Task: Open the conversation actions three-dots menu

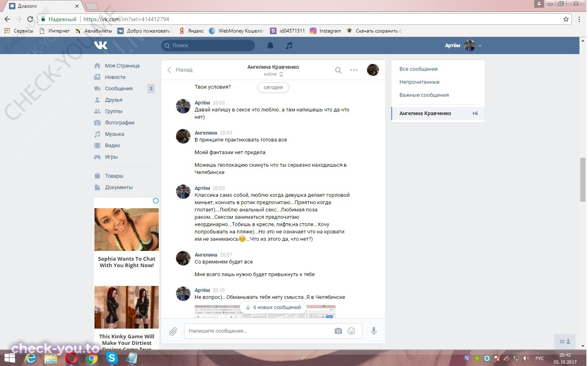Action: point(354,70)
